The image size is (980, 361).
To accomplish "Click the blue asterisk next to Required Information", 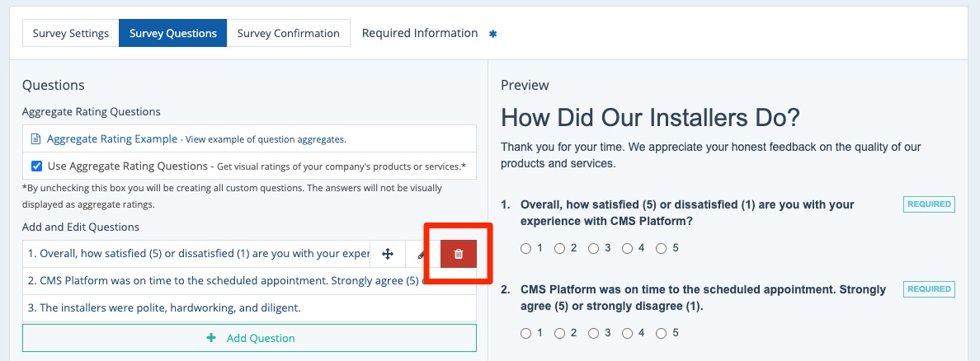I will point(493,34).
